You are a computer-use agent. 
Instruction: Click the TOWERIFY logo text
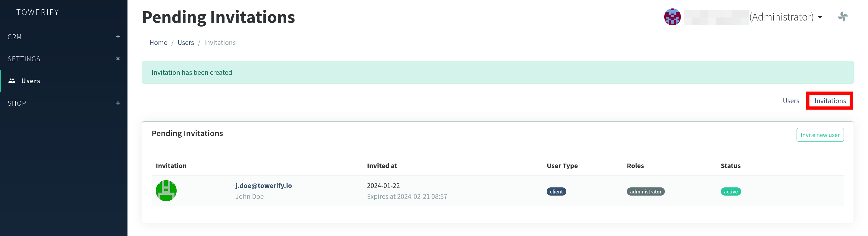click(x=37, y=12)
